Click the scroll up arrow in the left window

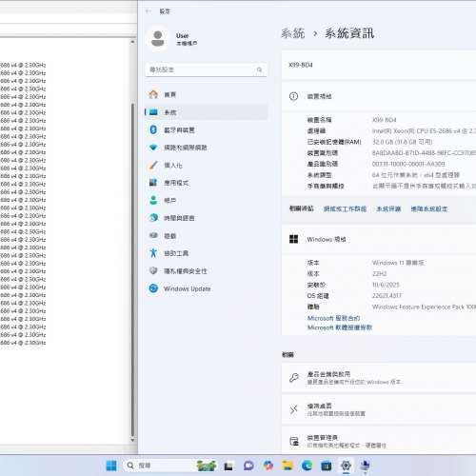pos(132,42)
